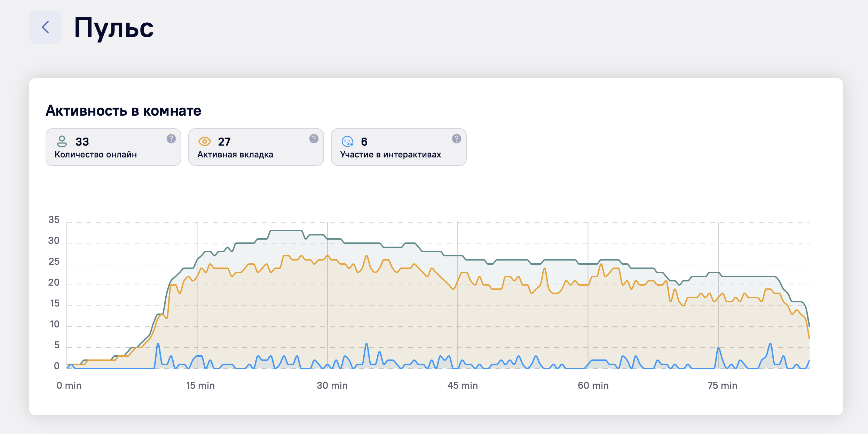Click the back arrow next to Пульс
Screen dimensions: 868x434
coord(45,27)
